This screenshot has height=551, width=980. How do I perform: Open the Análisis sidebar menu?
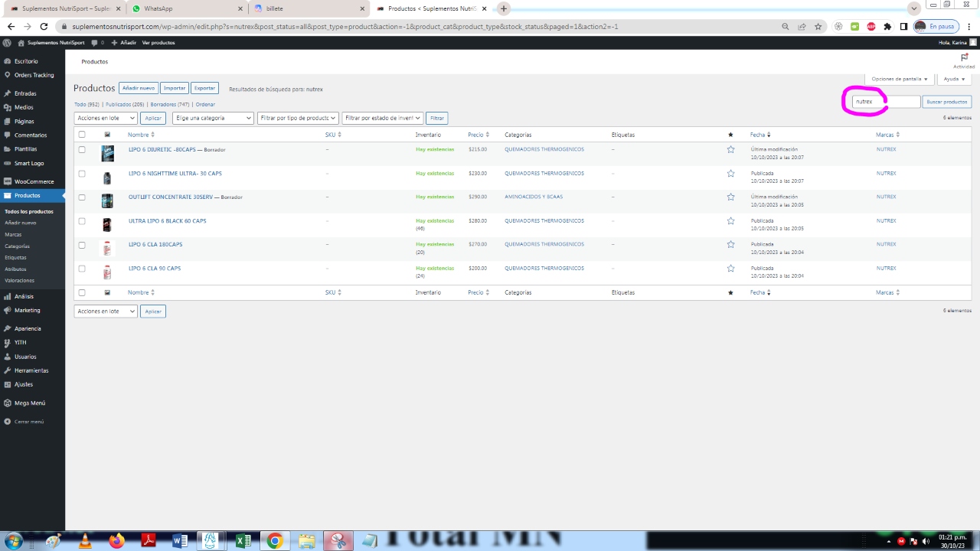coord(24,296)
